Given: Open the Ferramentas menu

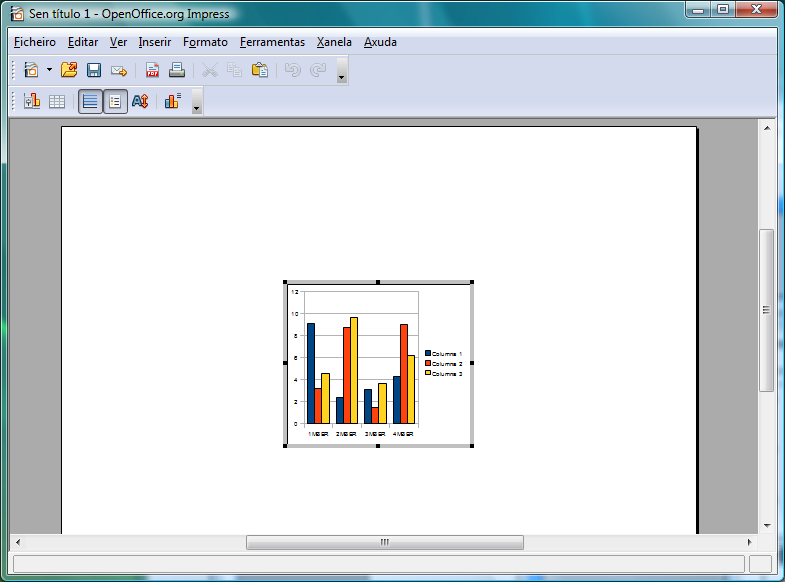Looking at the screenshot, I should point(272,42).
